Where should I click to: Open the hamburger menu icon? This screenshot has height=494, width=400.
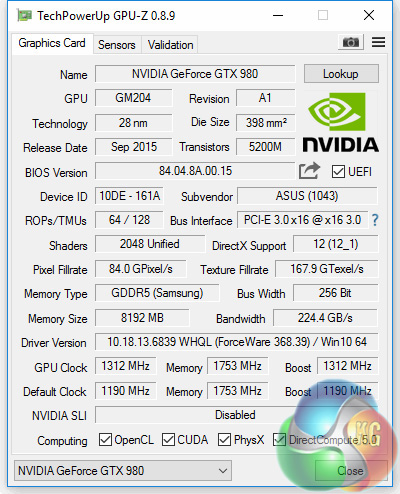(x=378, y=42)
